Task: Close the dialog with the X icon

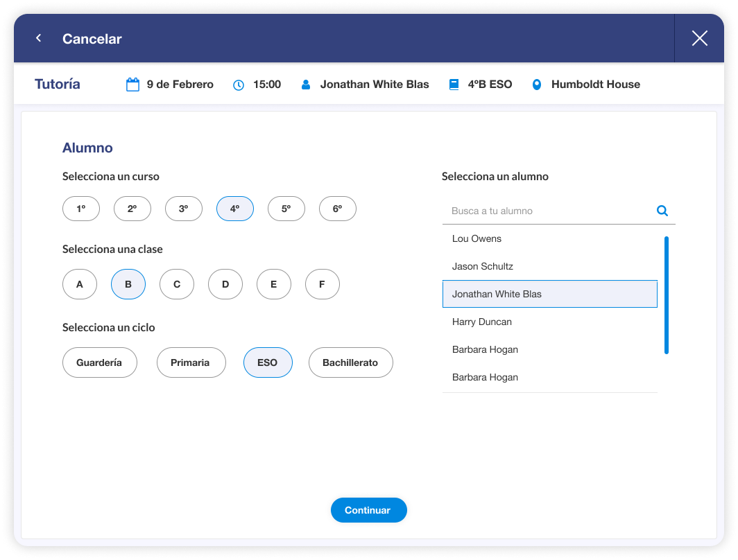Action: point(699,38)
